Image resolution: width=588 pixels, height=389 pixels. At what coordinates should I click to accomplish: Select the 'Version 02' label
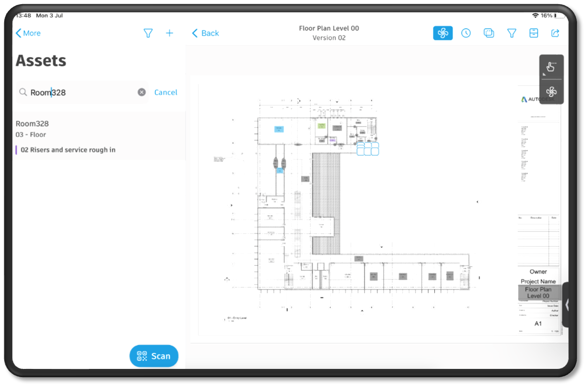pos(329,38)
